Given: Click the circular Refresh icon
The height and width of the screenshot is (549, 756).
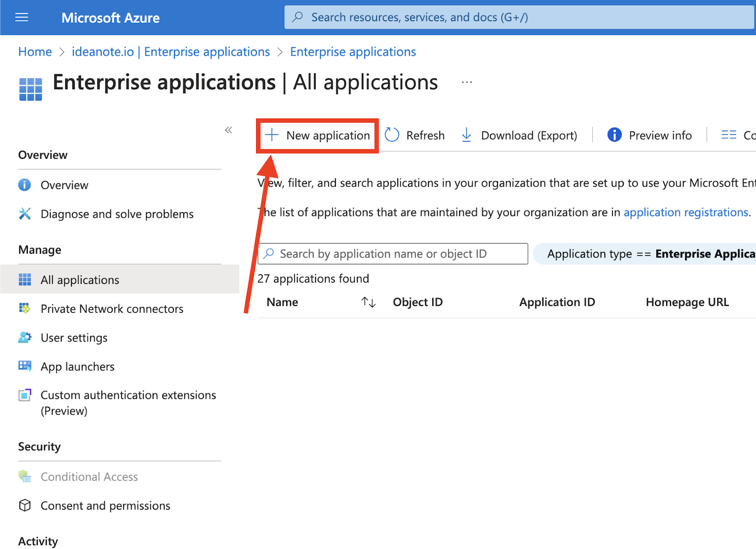Looking at the screenshot, I should (x=392, y=135).
